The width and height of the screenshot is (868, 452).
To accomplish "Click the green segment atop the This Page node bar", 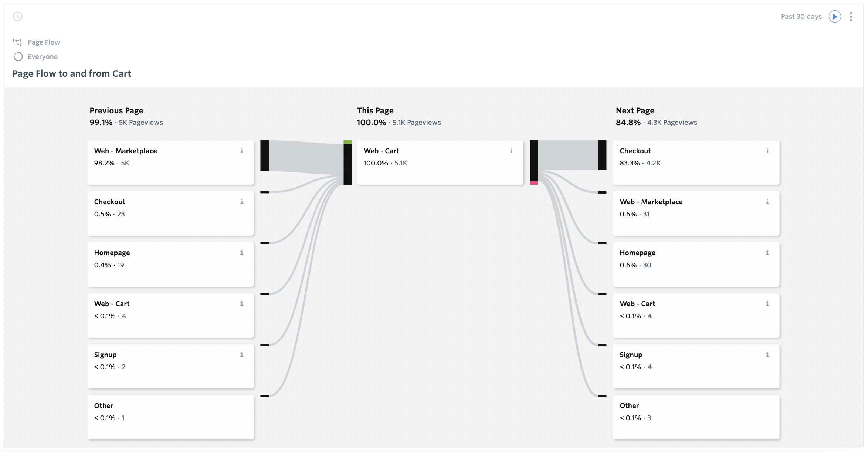I will tap(348, 142).
